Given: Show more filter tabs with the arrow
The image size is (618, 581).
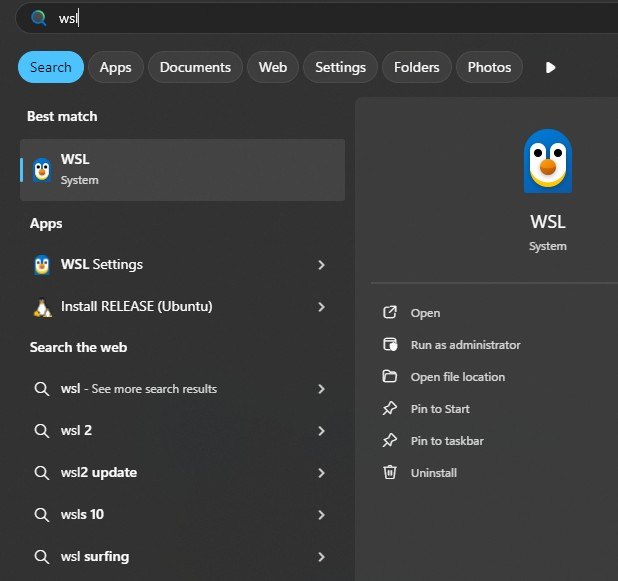Looking at the screenshot, I should [550, 67].
